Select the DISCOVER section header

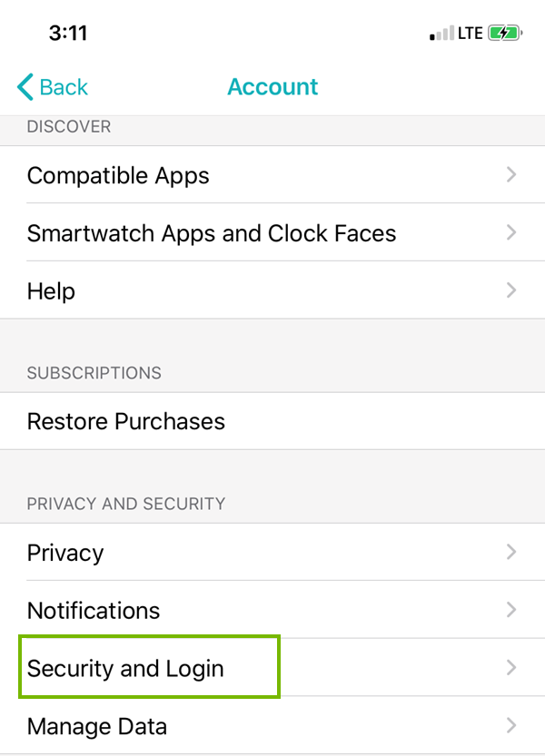point(68,126)
